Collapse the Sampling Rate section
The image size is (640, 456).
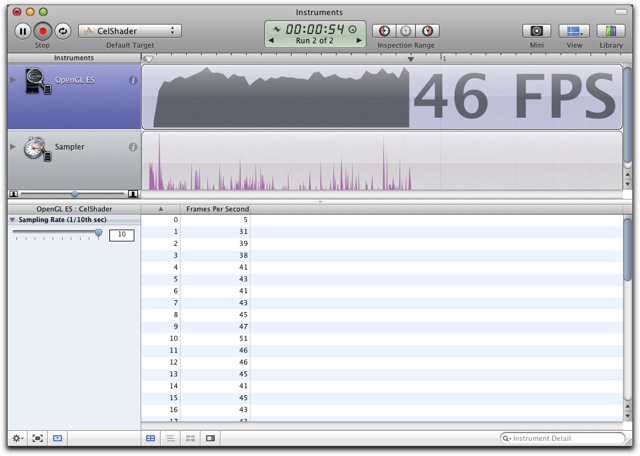(12, 220)
